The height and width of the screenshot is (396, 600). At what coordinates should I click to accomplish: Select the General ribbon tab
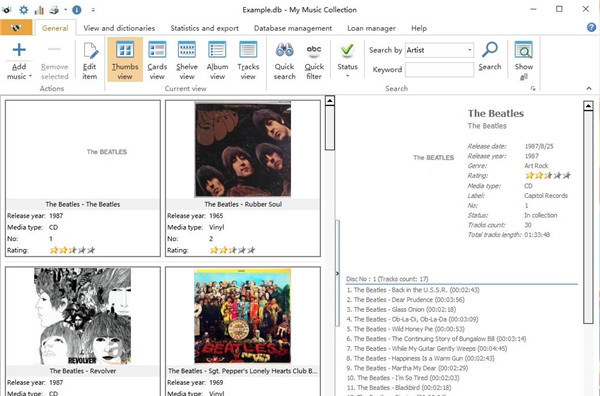tap(55, 28)
